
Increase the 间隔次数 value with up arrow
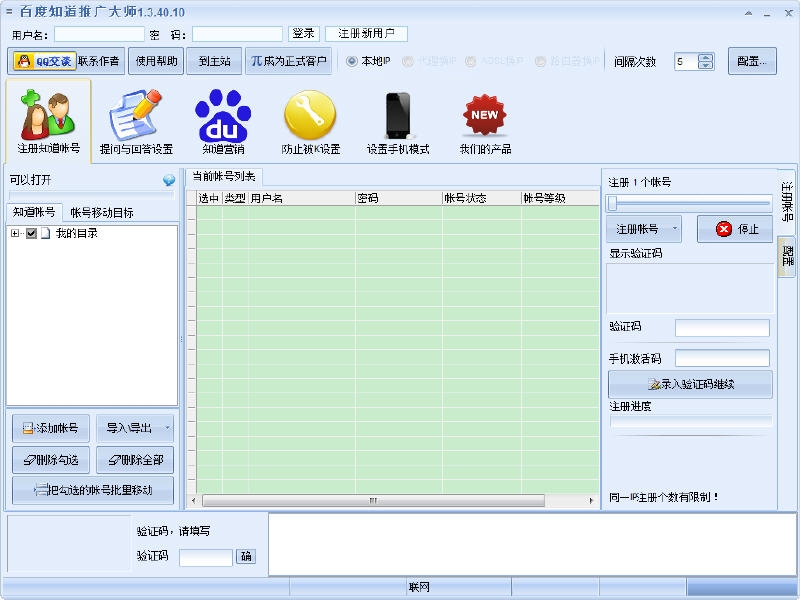pyautogui.click(x=706, y=57)
